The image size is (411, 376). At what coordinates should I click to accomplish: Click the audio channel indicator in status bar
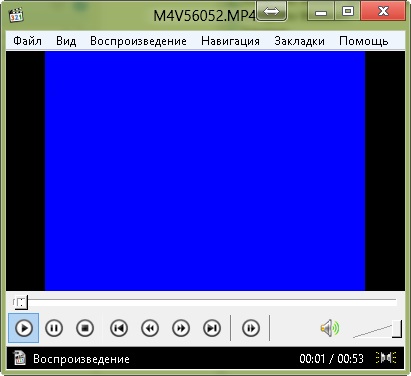(386, 358)
